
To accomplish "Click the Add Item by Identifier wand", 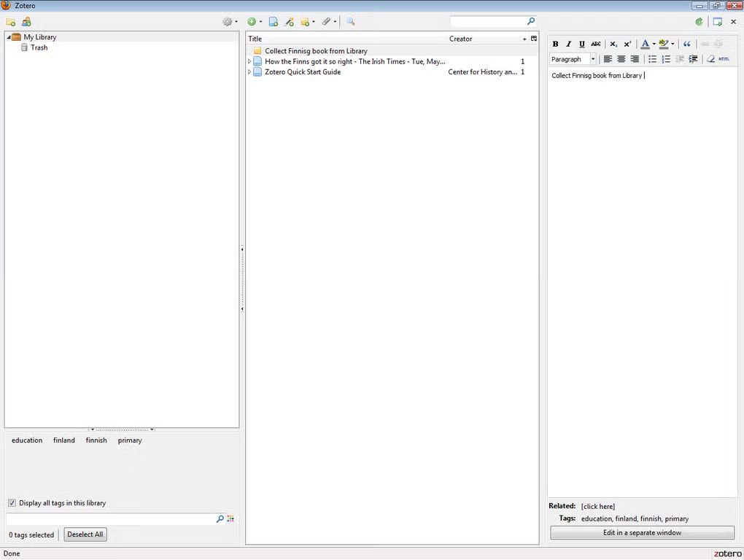I will 290,22.
